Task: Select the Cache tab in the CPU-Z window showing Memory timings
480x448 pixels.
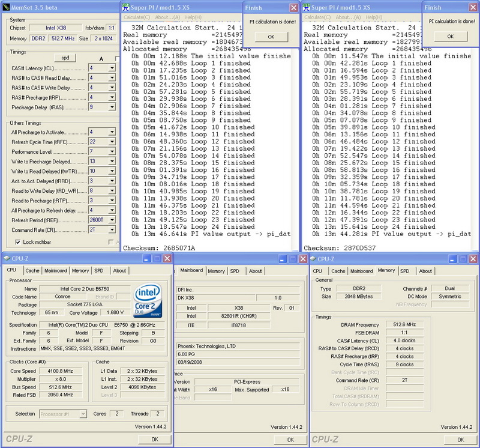Action: tap(338, 271)
